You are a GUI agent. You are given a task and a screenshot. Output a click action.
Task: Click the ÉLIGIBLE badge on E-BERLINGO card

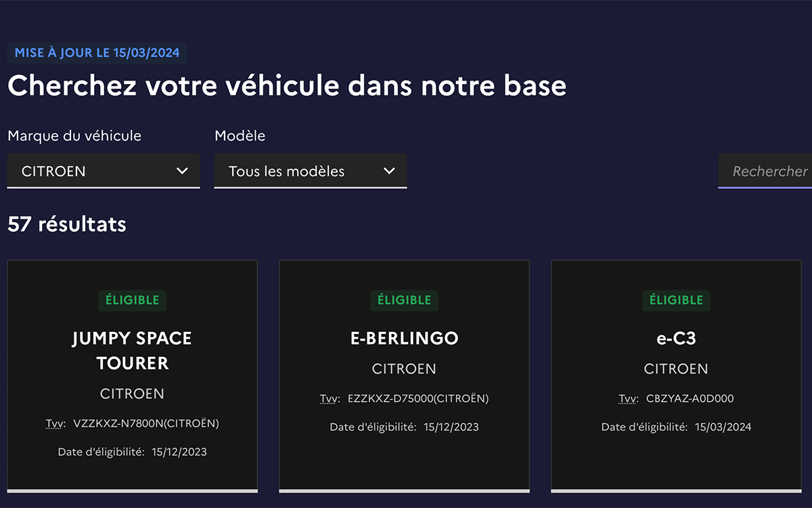click(x=404, y=300)
